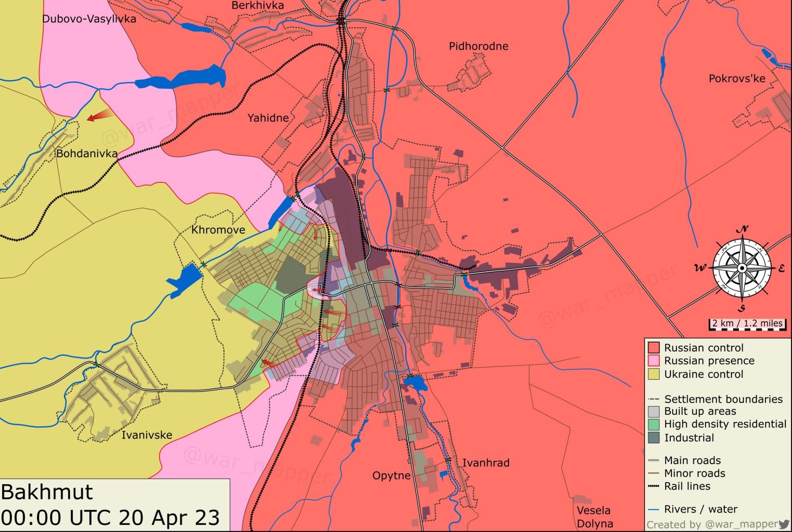The height and width of the screenshot is (532, 792).
Task: Click the 2 km scale bar
Action: pos(747,324)
